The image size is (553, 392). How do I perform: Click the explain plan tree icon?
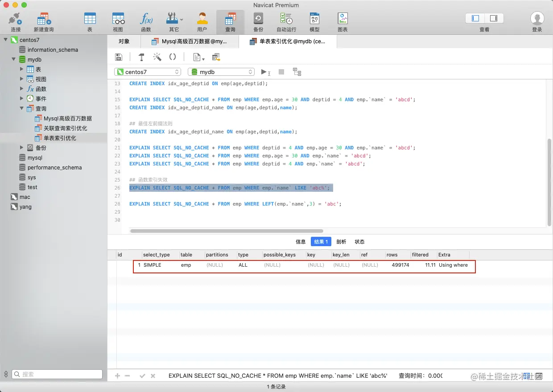(297, 72)
